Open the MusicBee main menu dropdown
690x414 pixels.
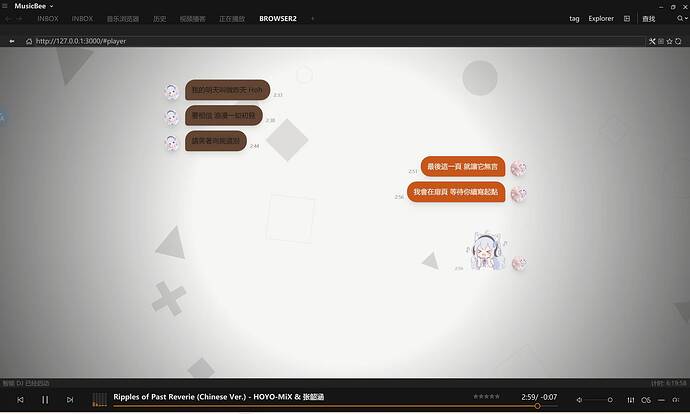[x=33, y=6]
